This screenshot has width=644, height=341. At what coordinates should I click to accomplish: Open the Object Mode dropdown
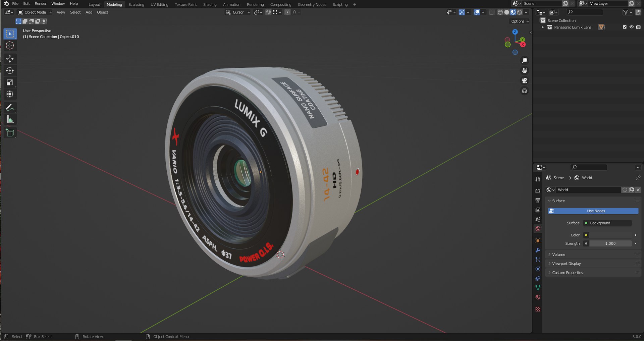click(x=35, y=12)
